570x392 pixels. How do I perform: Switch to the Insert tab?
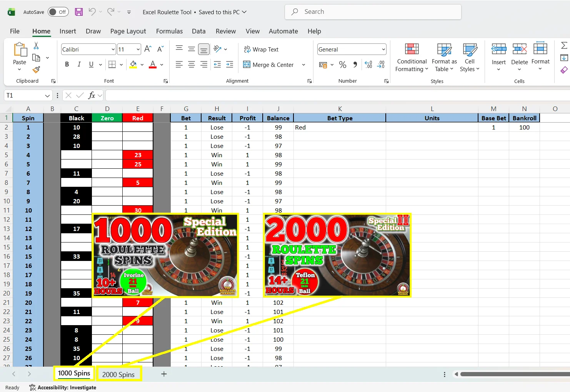[68, 31]
